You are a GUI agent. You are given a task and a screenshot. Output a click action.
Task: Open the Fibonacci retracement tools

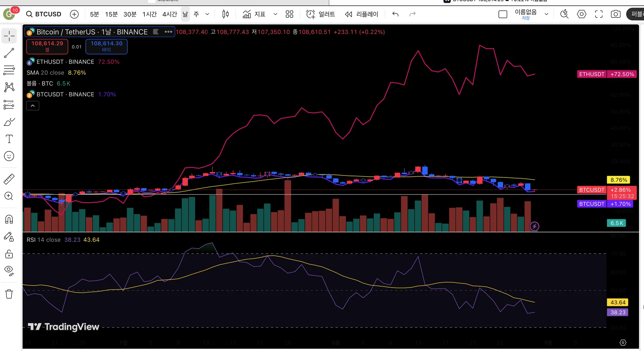click(x=9, y=70)
